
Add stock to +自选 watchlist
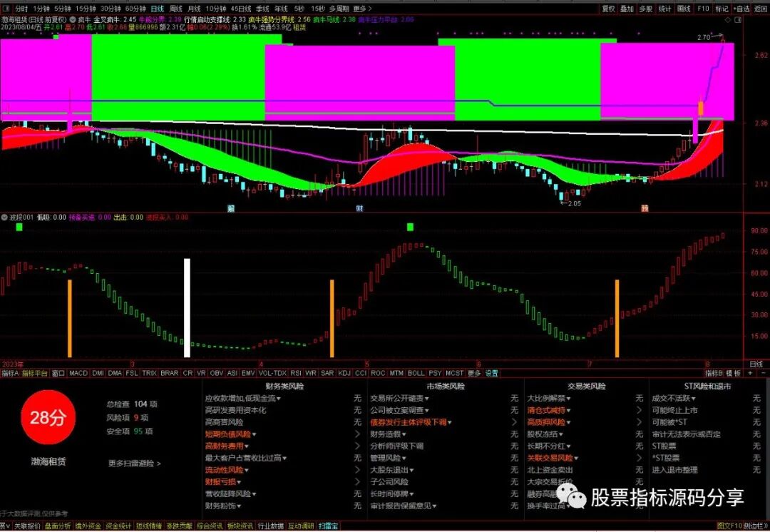coord(741,9)
